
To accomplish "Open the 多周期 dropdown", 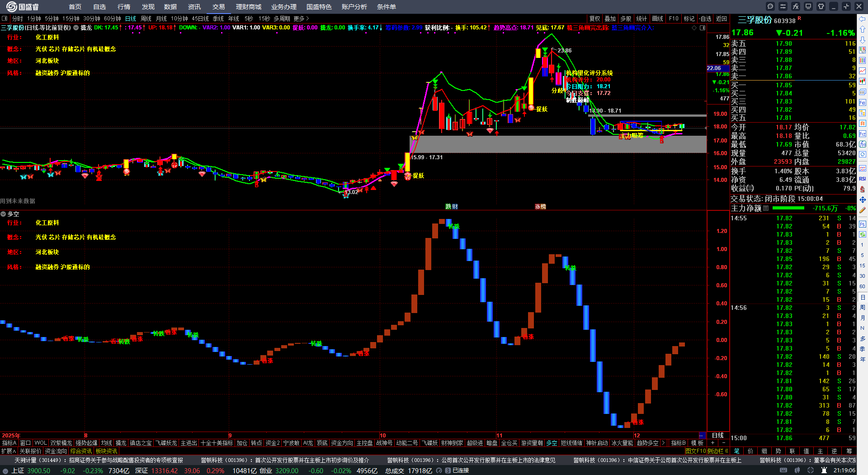I will [x=282, y=19].
